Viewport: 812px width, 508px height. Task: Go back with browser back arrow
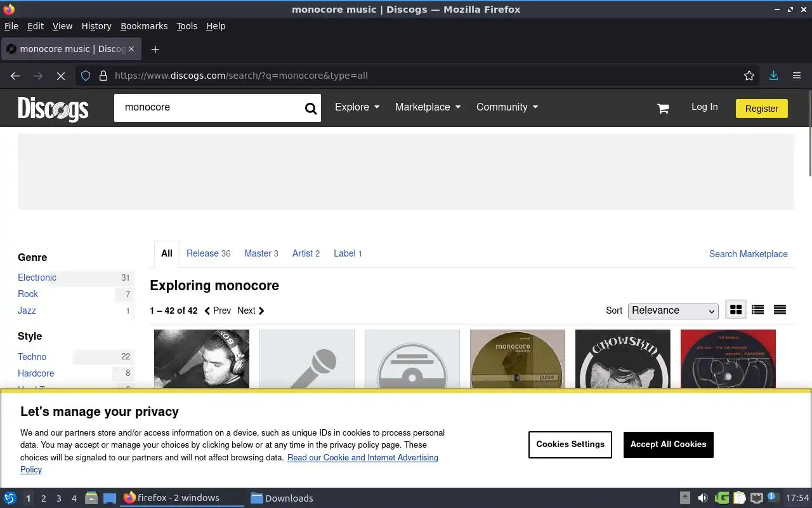coord(15,76)
